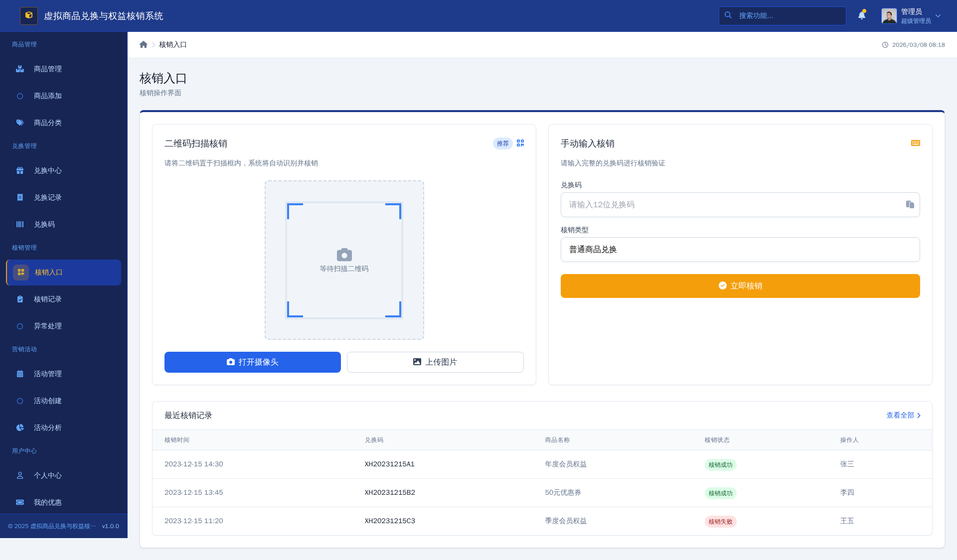Click the keyboard icon in 手动输入核销 card
Image resolution: width=957 pixels, height=560 pixels.
pos(915,143)
